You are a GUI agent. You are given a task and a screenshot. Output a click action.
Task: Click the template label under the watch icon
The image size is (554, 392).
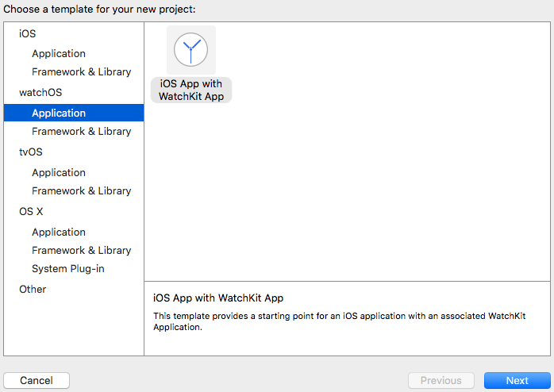pos(190,90)
